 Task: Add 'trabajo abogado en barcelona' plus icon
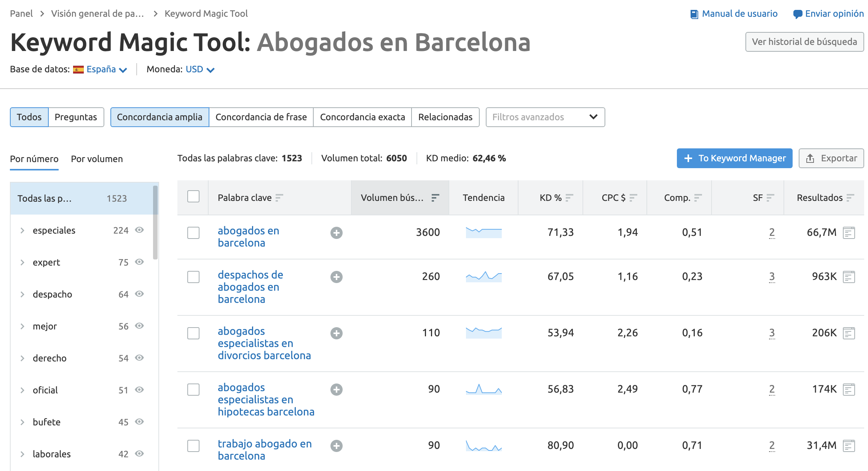click(337, 446)
